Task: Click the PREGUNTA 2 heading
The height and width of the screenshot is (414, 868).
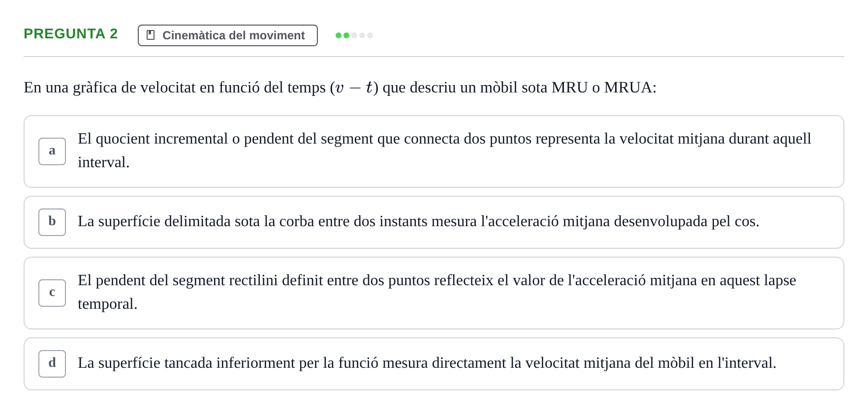Action: [71, 34]
